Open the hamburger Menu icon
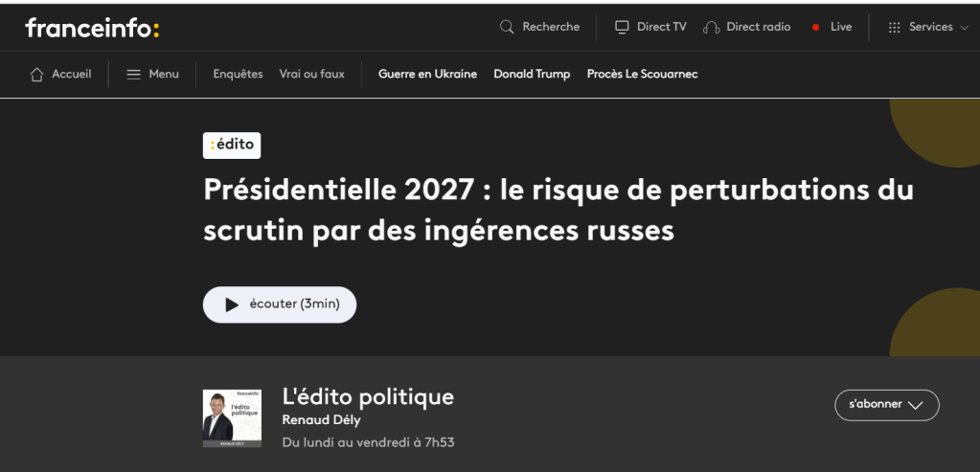This screenshot has width=980, height=472. [x=134, y=75]
